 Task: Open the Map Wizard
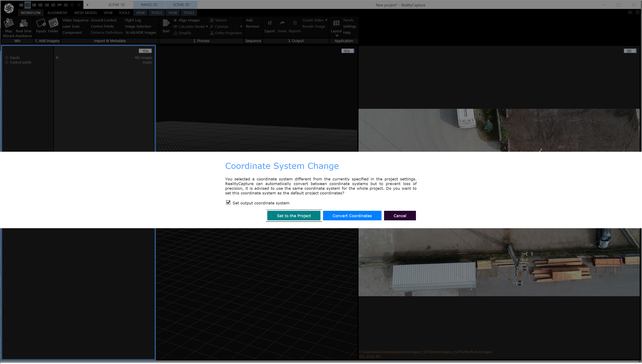tap(9, 26)
